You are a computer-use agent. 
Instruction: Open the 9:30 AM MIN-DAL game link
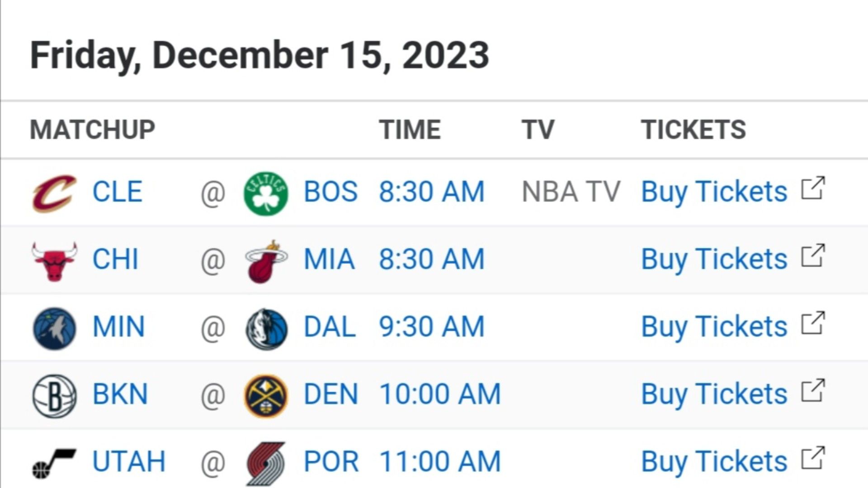click(432, 327)
